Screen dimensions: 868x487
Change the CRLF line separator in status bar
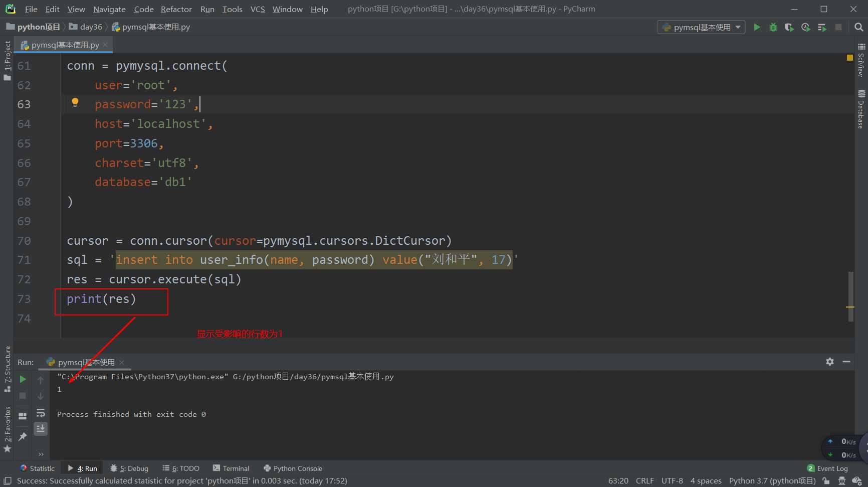coord(644,480)
